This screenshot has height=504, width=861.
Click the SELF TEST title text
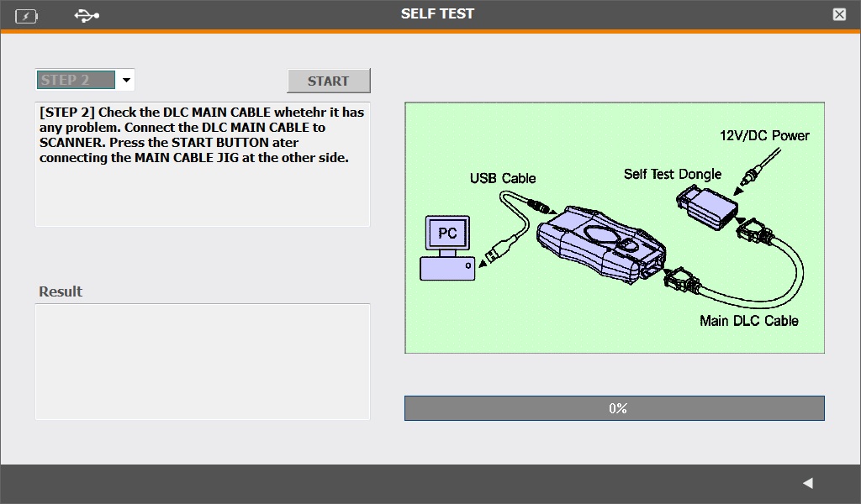(x=437, y=14)
